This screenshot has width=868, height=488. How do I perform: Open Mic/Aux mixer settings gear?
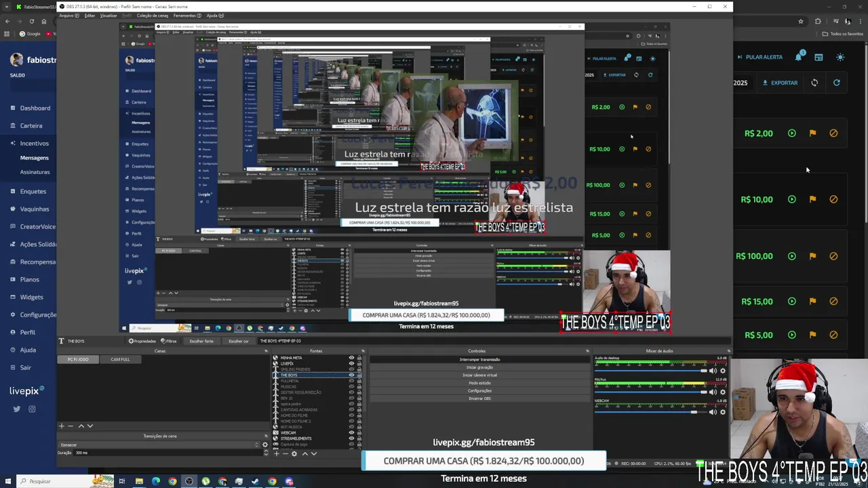pyautogui.click(x=723, y=392)
